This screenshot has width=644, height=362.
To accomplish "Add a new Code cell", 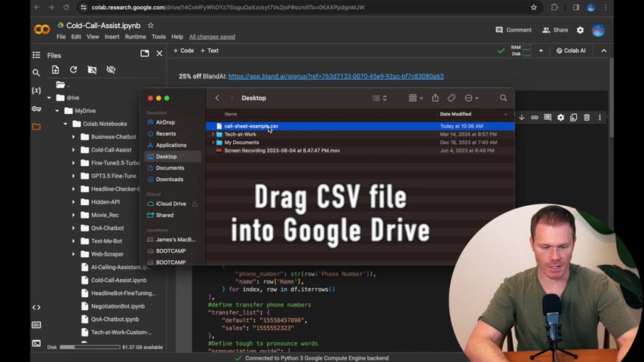I will click(183, 51).
